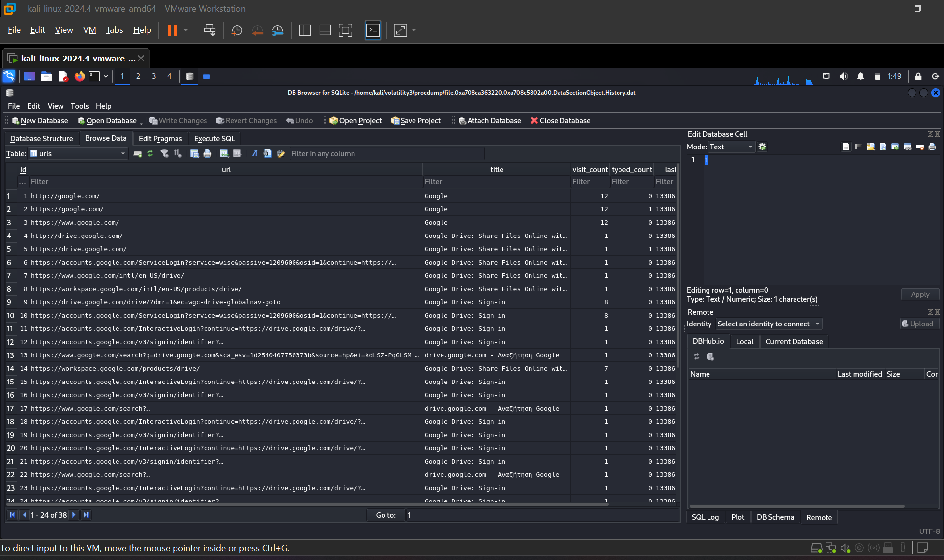This screenshot has height=560, width=944.
Task: Save the table as currently displayed
Action: [x=194, y=154]
